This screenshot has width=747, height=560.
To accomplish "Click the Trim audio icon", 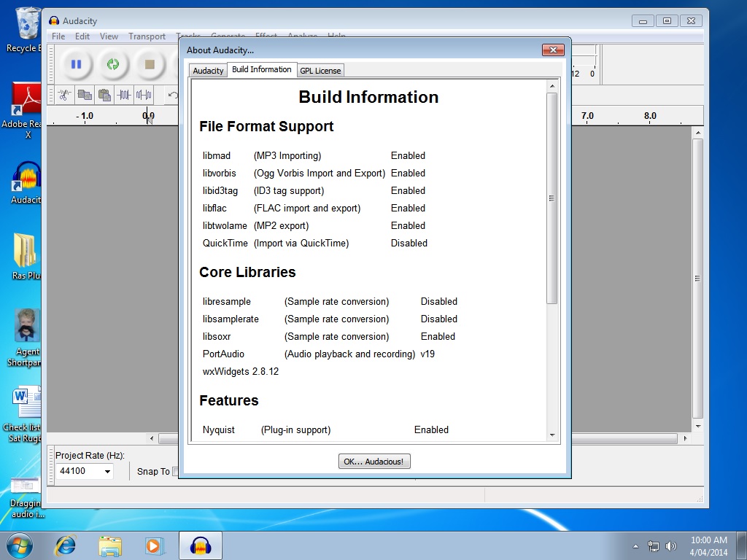I will tap(124, 96).
